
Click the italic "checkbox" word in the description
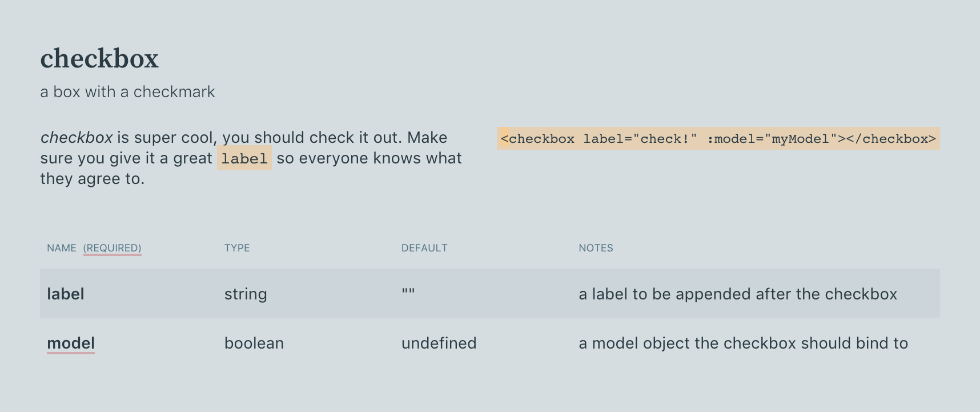(76, 138)
